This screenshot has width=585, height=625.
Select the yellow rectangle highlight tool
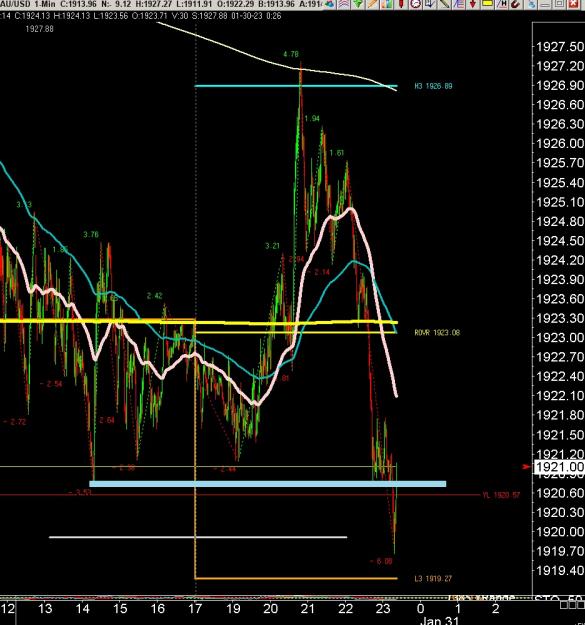487,3
